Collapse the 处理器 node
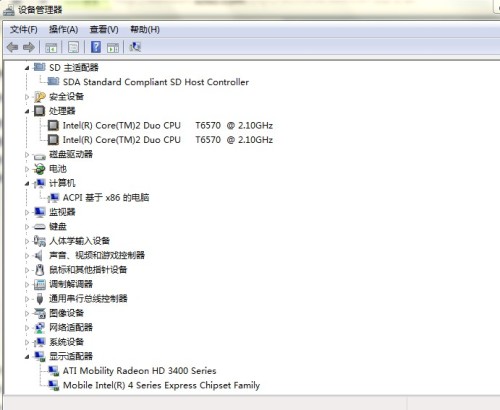The image size is (500, 410). click(27, 111)
